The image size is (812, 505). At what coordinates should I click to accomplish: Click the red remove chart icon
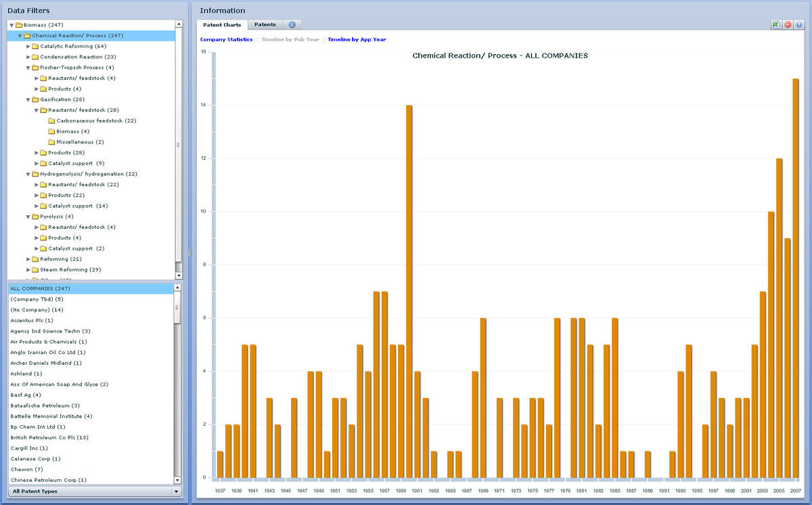point(786,24)
